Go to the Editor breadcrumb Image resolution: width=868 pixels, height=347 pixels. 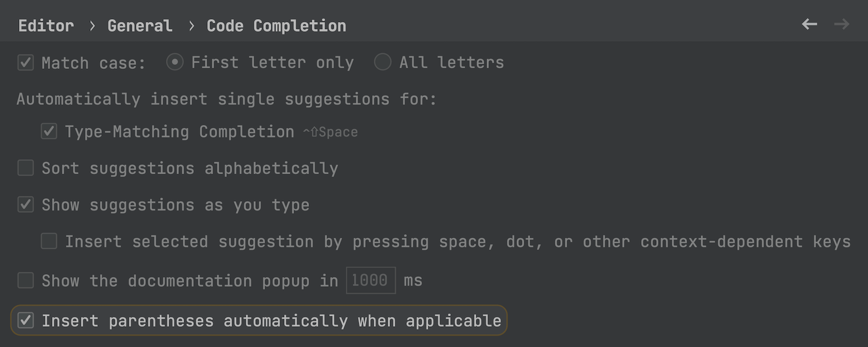(x=46, y=26)
